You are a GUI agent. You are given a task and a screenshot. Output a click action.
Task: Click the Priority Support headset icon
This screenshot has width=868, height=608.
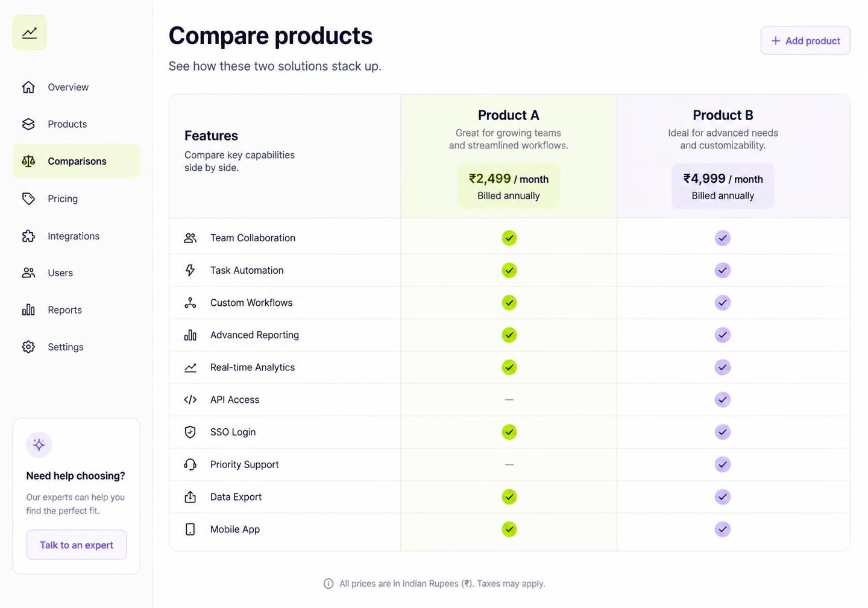(x=190, y=464)
